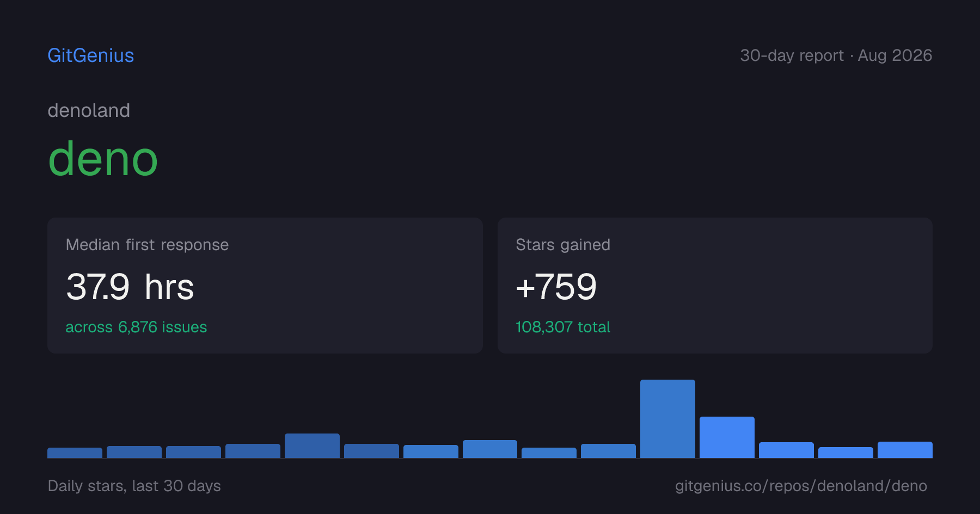The width and height of the screenshot is (980, 514).
Task: Click the second-tallest bar in the stars chart
Action: 727,437
